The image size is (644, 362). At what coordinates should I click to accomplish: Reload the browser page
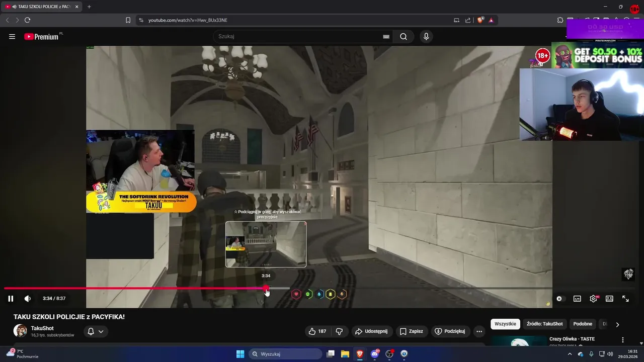tap(27, 20)
